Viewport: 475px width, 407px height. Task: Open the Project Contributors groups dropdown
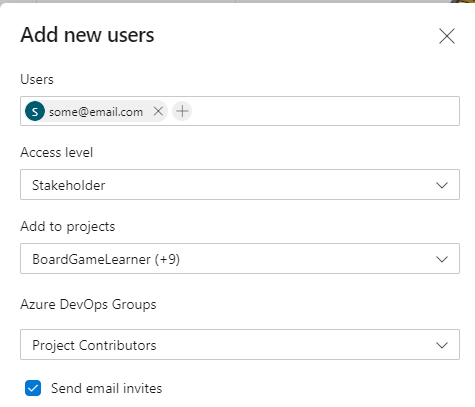click(x=240, y=345)
